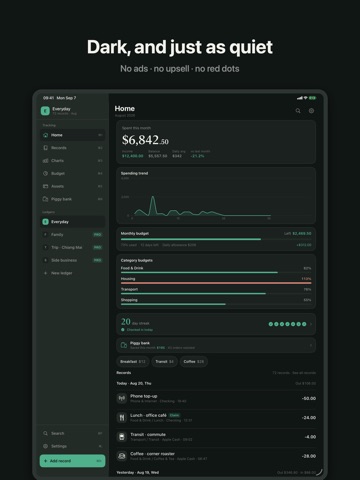This screenshot has height=480, width=360.
Task: Click the See all records link
Action: tap(304, 373)
